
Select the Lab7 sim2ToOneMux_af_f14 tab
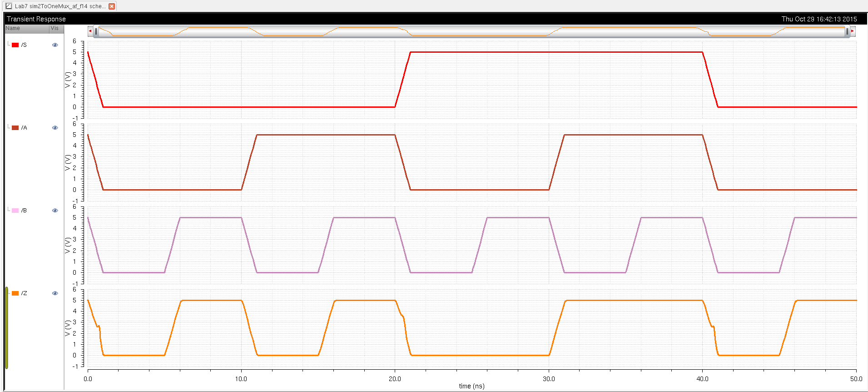coord(60,6)
